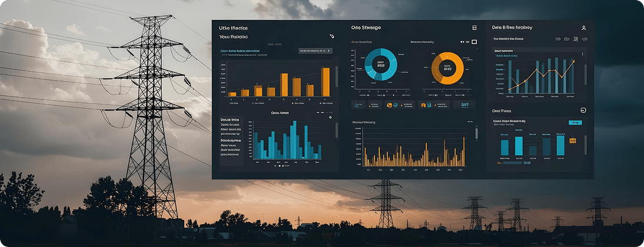Image resolution: width=644 pixels, height=247 pixels.
Task: Open the user profile icon at top right
Action: click(x=583, y=28)
